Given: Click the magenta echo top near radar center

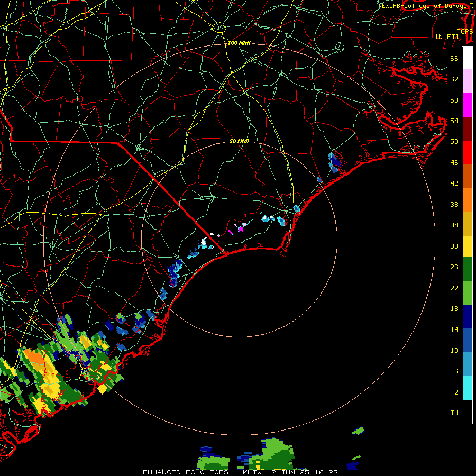Looking at the screenshot, I should click(241, 229).
